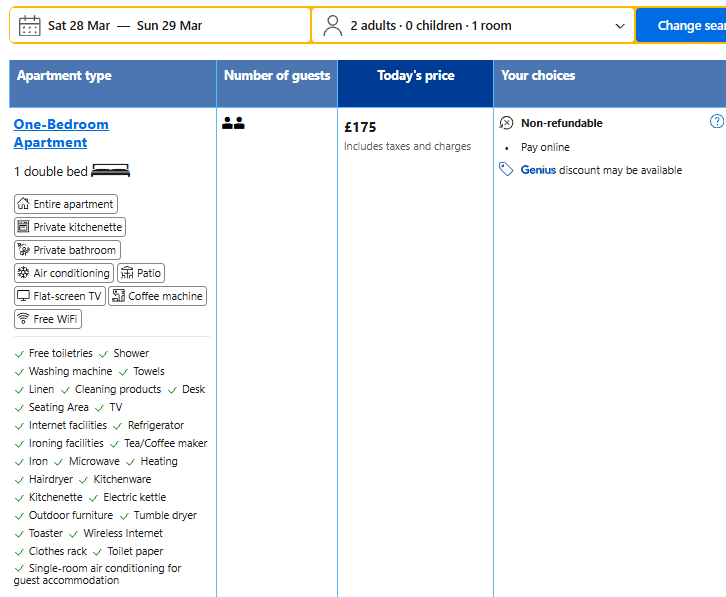Click the Your choices column header
This screenshot has height=597, width=726.
point(610,84)
